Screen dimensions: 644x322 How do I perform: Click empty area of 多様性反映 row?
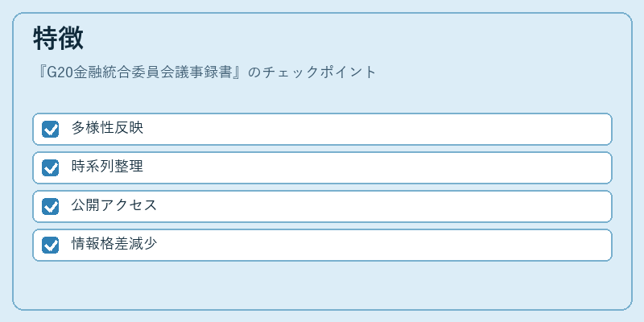[369, 130]
